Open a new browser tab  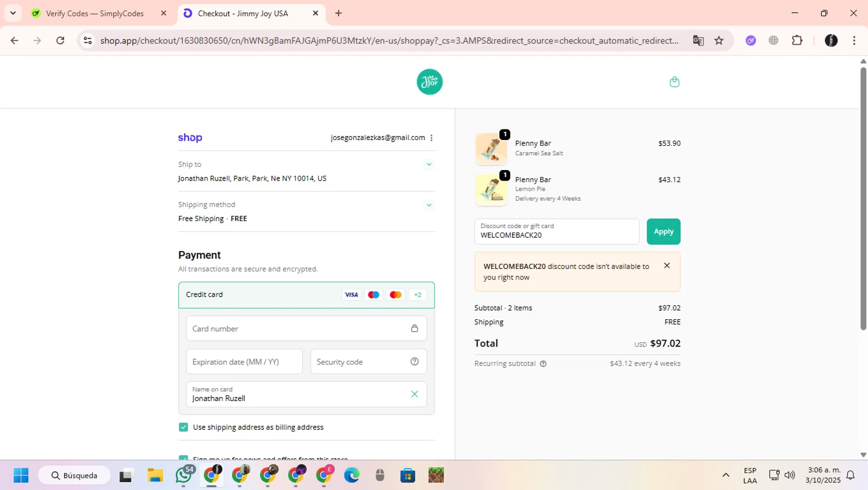(339, 13)
